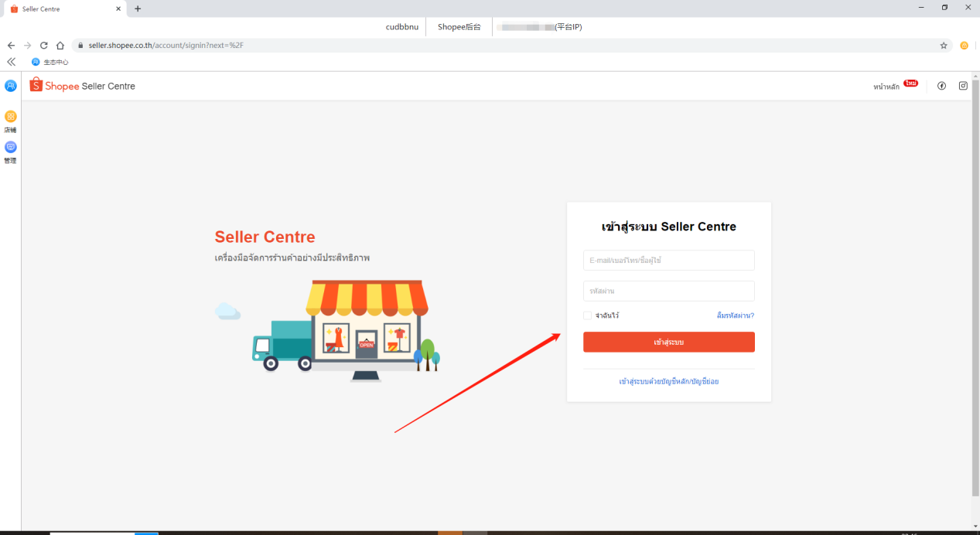The height and width of the screenshot is (535, 980).
Task: Select the Shopee后台 tab
Action: pyautogui.click(x=459, y=27)
